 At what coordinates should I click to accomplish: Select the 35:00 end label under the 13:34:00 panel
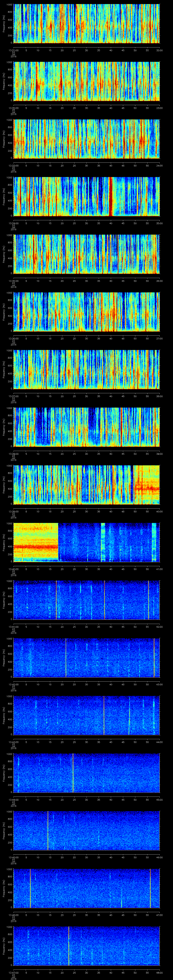coord(159,223)
